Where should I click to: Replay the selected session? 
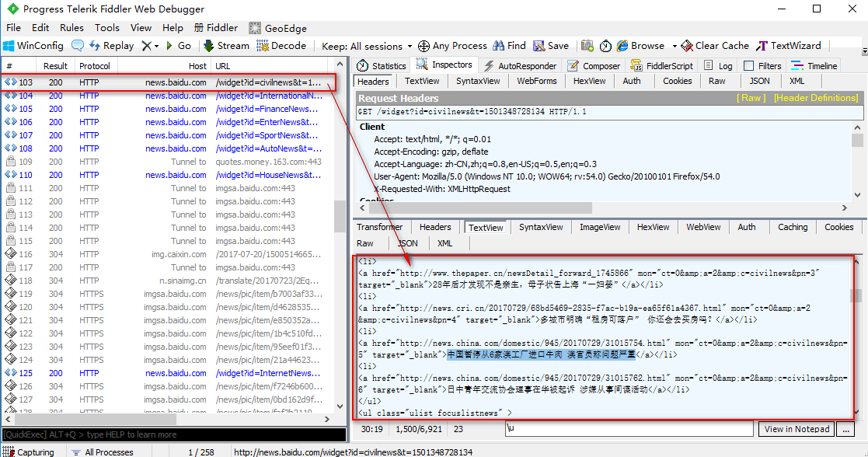[x=111, y=46]
